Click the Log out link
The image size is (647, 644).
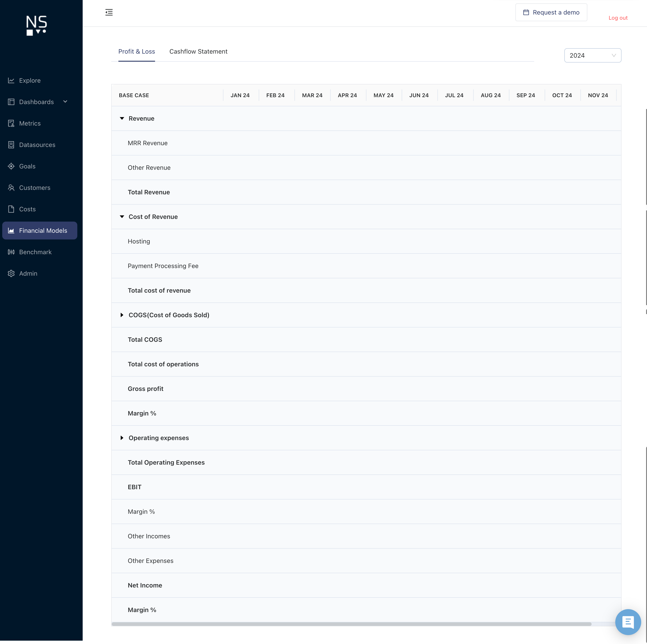click(x=618, y=18)
